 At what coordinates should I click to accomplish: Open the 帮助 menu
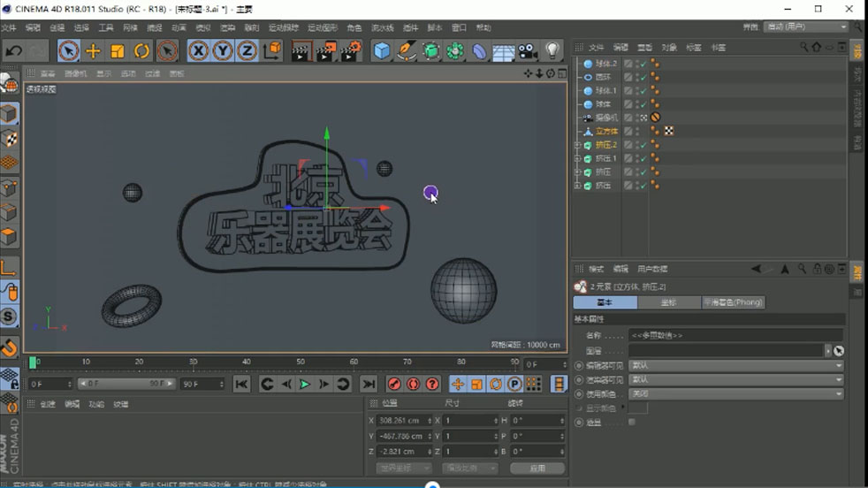483,27
